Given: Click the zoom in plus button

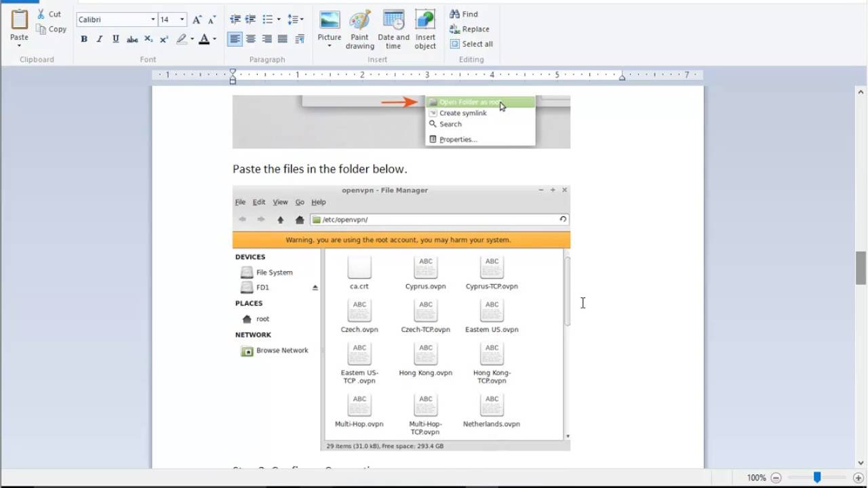Looking at the screenshot, I should click(x=858, y=478).
